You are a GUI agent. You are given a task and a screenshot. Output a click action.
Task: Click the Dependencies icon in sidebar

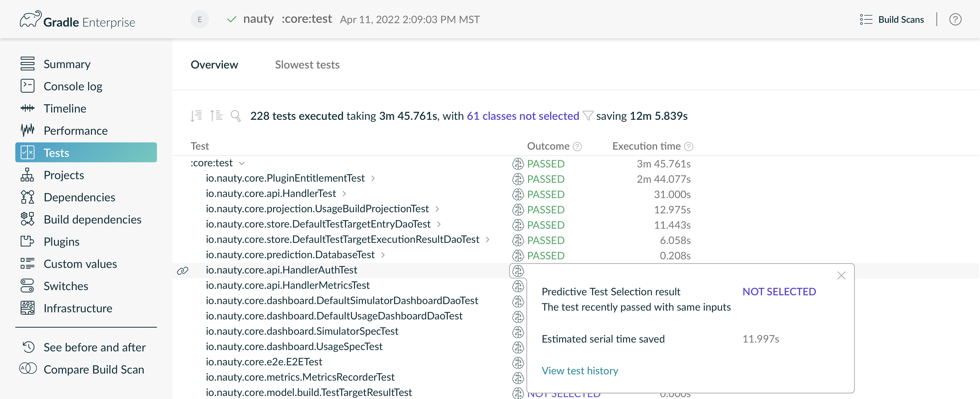tap(27, 197)
